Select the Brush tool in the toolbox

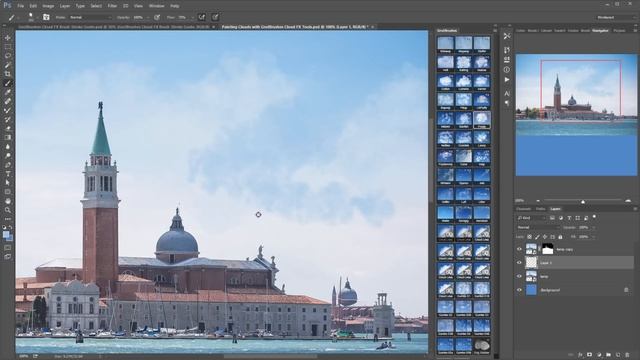(8, 83)
